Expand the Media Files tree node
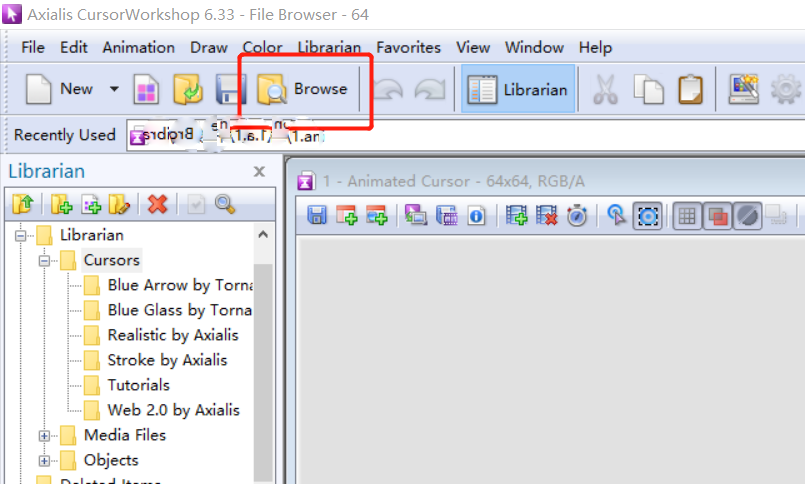This screenshot has width=805, height=484. [x=44, y=436]
